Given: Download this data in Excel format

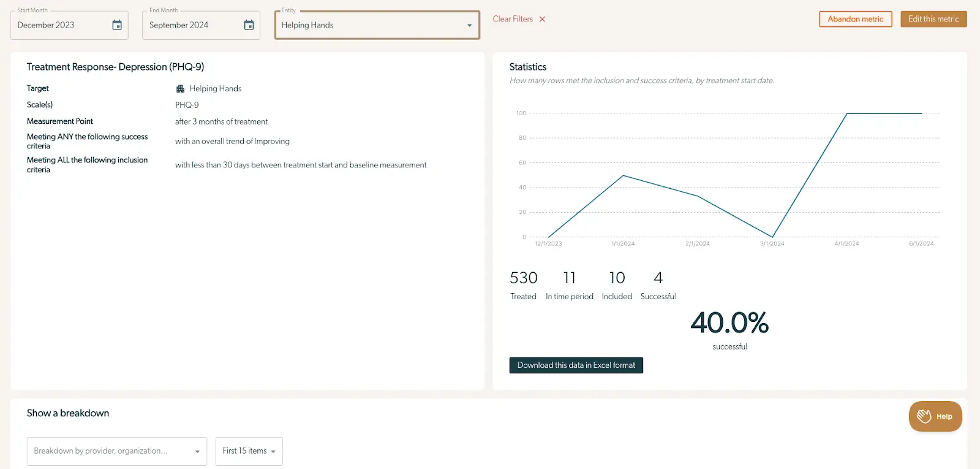Looking at the screenshot, I should 576,365.
